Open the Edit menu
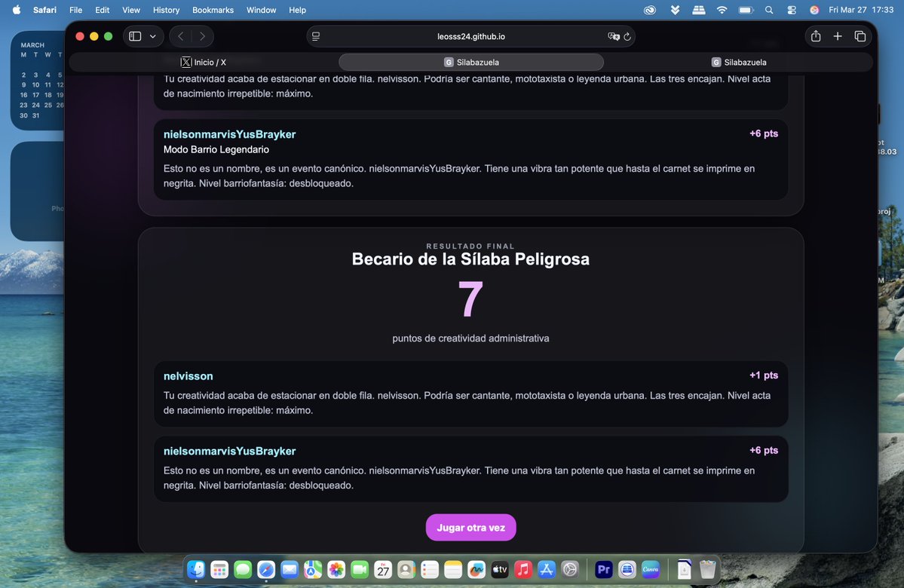Image resolution: width=904 pixels, height=588 pixels. (102, 10)
